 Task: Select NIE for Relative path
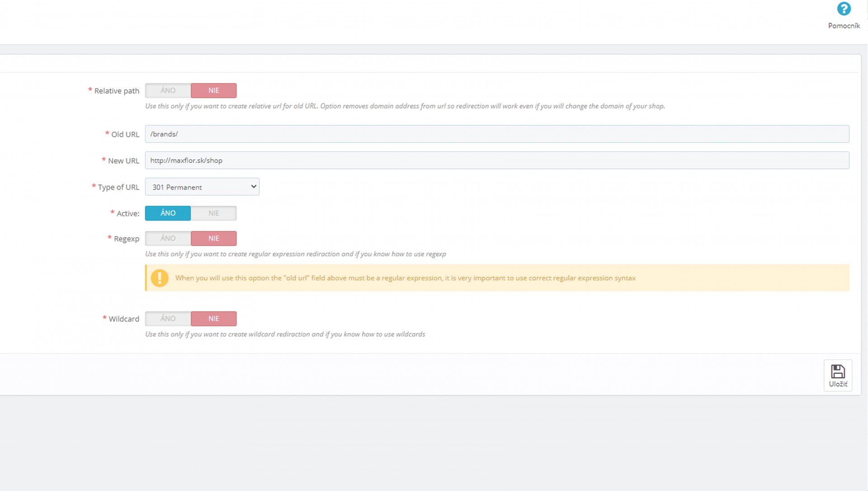pos(213,90)
